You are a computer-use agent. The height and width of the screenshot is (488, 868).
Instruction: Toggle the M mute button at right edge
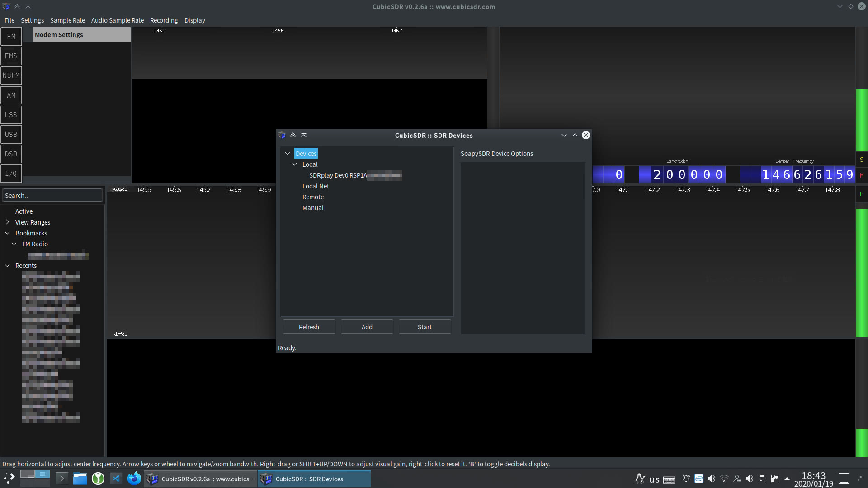tap(862, 175)
